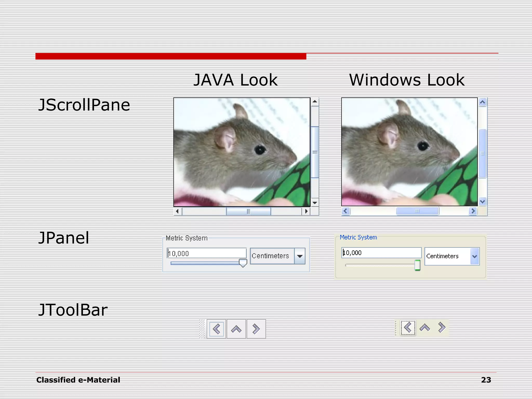Click the 'JAVA Look' heading
This screenshot has height=399, width=532.
236,80
